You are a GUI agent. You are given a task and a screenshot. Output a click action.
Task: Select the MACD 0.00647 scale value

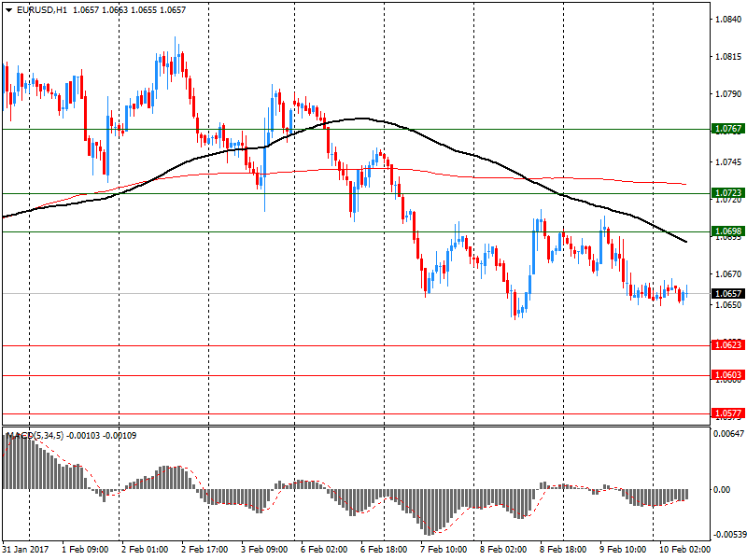[728, 434]
